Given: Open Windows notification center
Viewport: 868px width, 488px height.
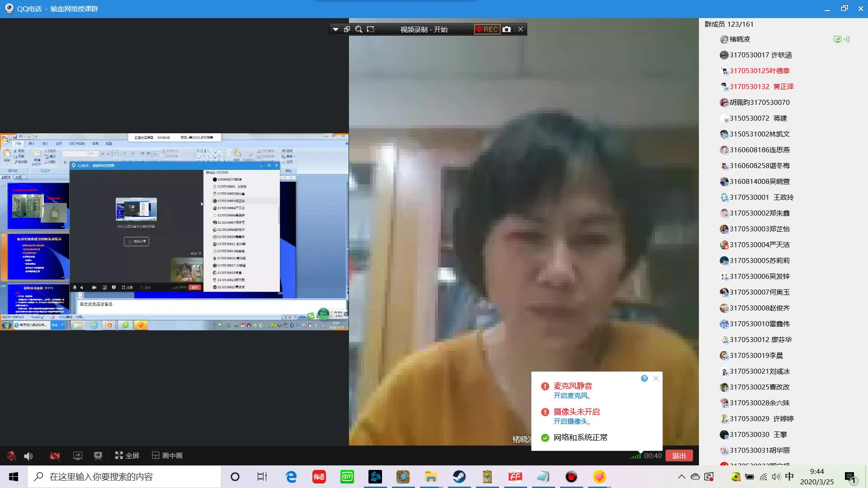Looking at the screenshot, I should (x=850, y=477).
